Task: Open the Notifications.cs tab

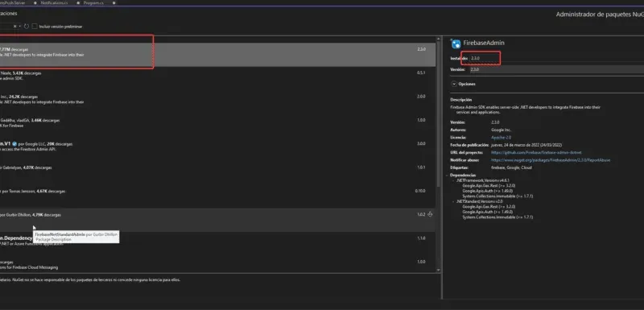Action: 54,3
